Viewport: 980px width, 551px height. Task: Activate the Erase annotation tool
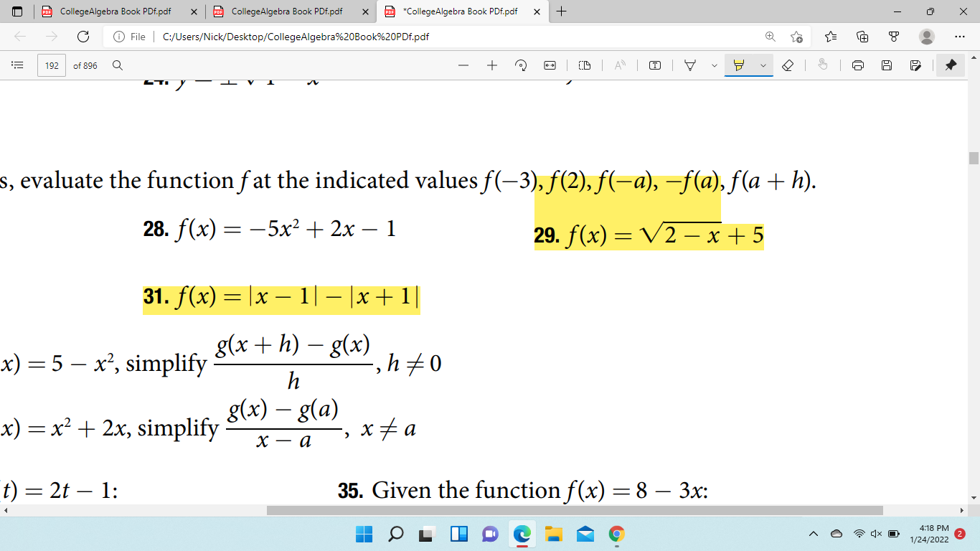(x=788, y=65)
